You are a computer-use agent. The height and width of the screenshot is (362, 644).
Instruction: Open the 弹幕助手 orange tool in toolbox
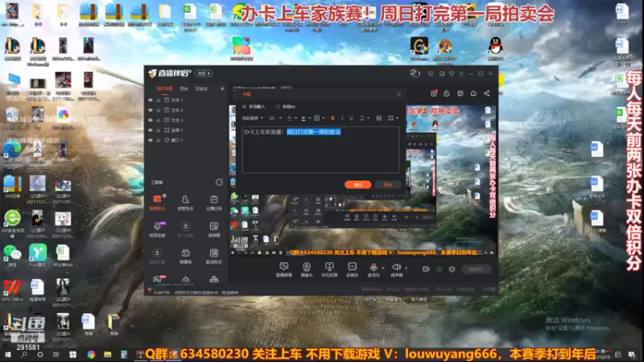pyautogui.click(x=157, y=203)
